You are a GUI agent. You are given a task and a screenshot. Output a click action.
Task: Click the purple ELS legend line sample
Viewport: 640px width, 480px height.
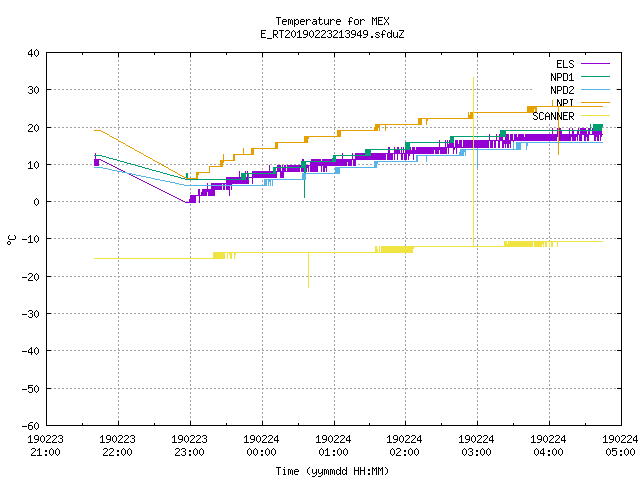[x=595, y=64]
